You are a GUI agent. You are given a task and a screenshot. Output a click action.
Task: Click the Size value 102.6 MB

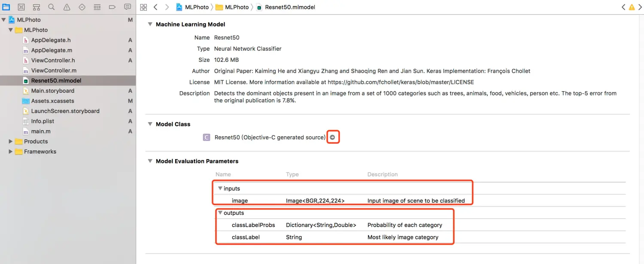226,60
